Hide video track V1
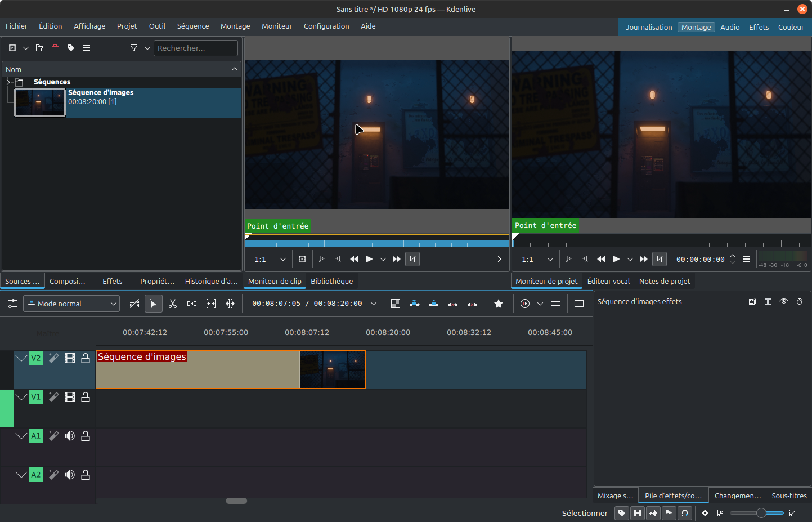Screen dimensions: 812x522 pyautogui.click(x=70, y=397)
